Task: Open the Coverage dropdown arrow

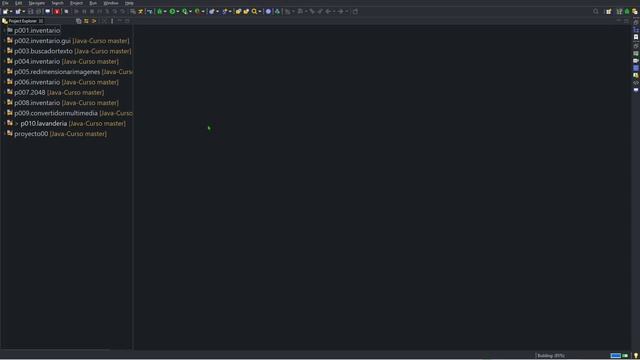Action: [190, 11]
